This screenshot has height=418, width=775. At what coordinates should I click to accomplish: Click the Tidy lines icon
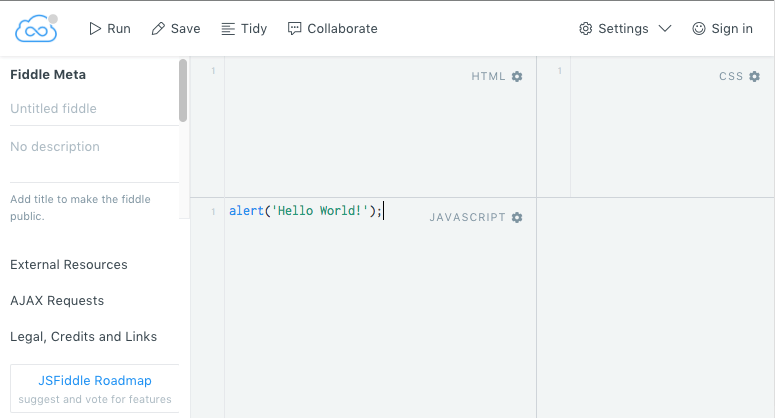coord(228,29)
